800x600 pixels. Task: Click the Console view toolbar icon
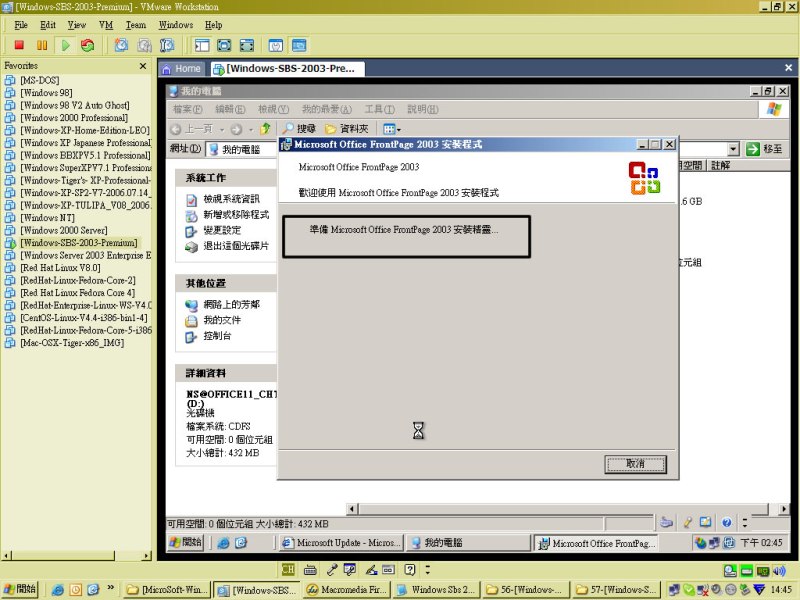(299, 45)
